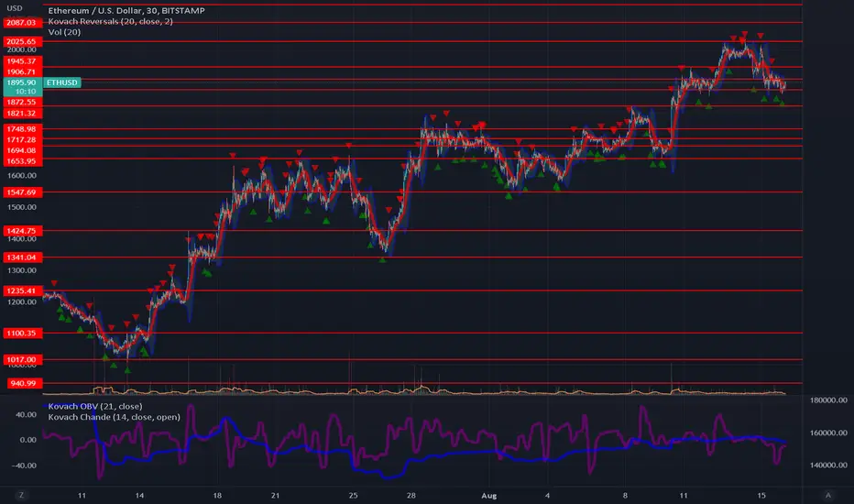Select the 1341.04 level label
This screenshot has height=504, width=854.
point(22,257)
